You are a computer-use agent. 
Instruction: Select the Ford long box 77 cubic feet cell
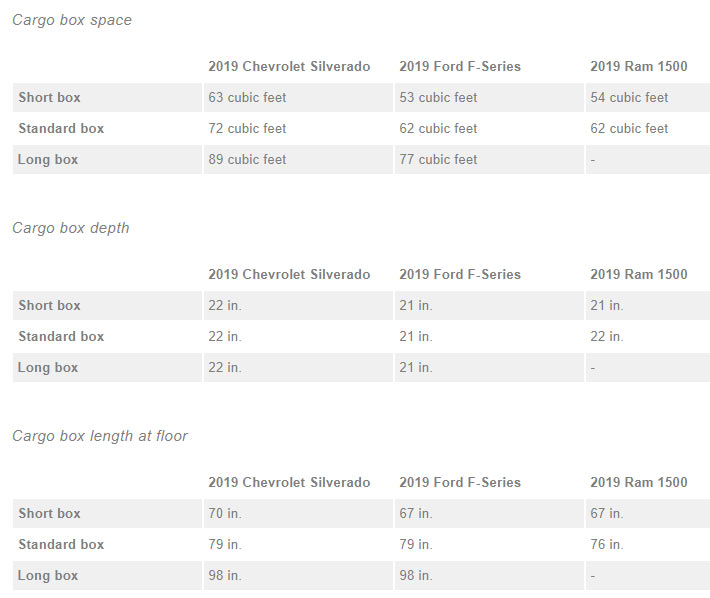[x=438, y=160]
